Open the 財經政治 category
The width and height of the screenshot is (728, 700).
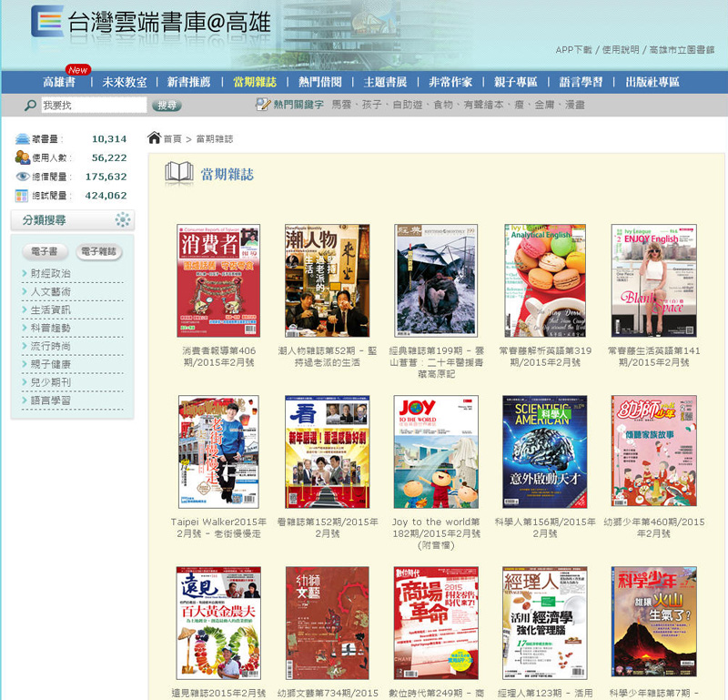tap(50, 273)
